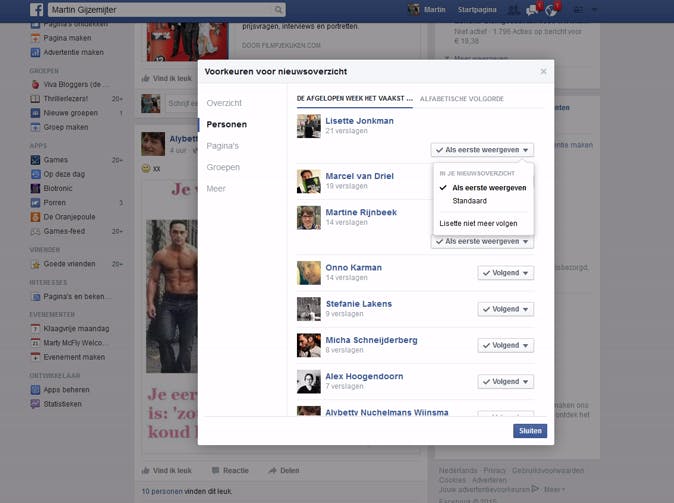Open the privacy shortcuts lock icon

[579, 9]
